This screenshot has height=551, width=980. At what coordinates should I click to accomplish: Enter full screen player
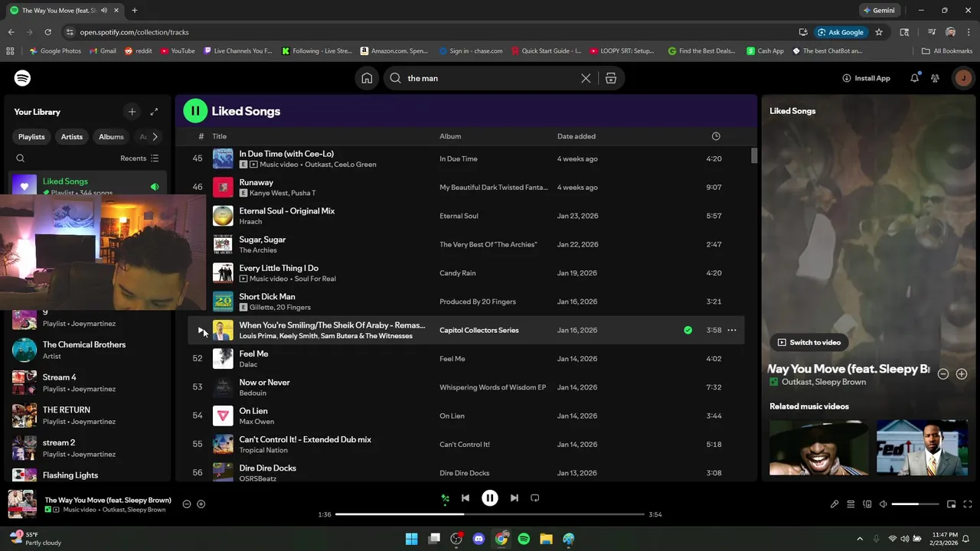(x=968, y=504)
